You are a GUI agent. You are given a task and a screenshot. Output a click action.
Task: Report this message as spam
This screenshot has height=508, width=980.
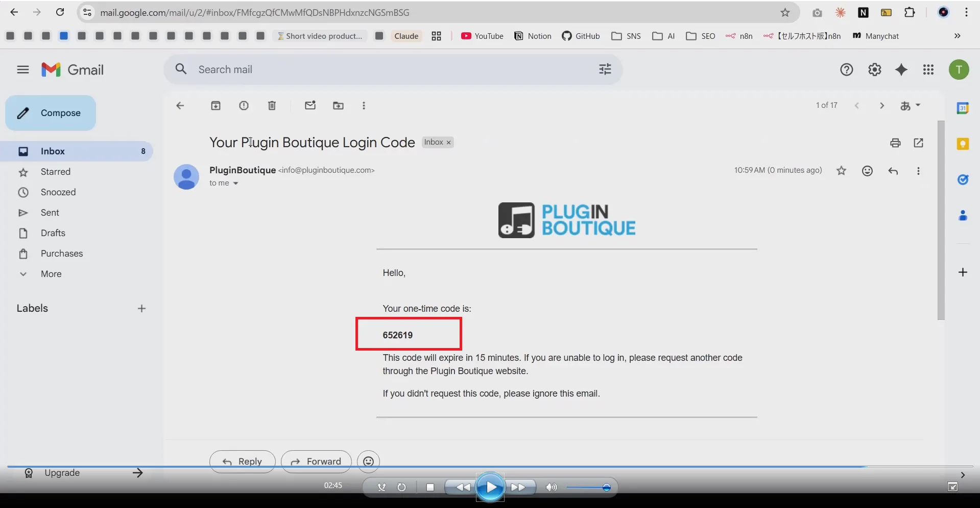click(x=244, y=106)
